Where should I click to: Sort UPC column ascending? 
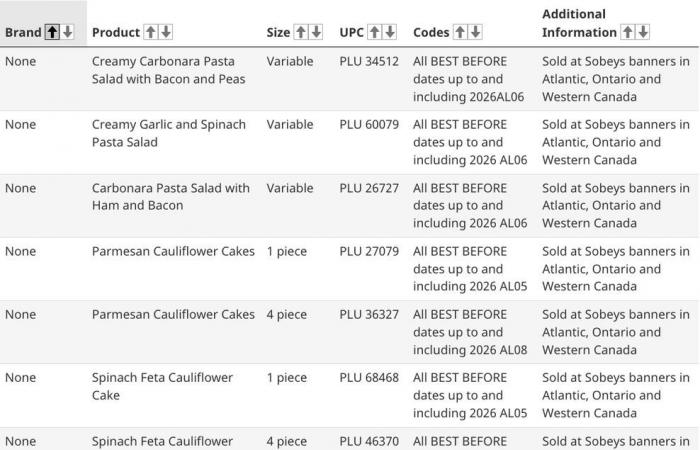tap(375, 32)
